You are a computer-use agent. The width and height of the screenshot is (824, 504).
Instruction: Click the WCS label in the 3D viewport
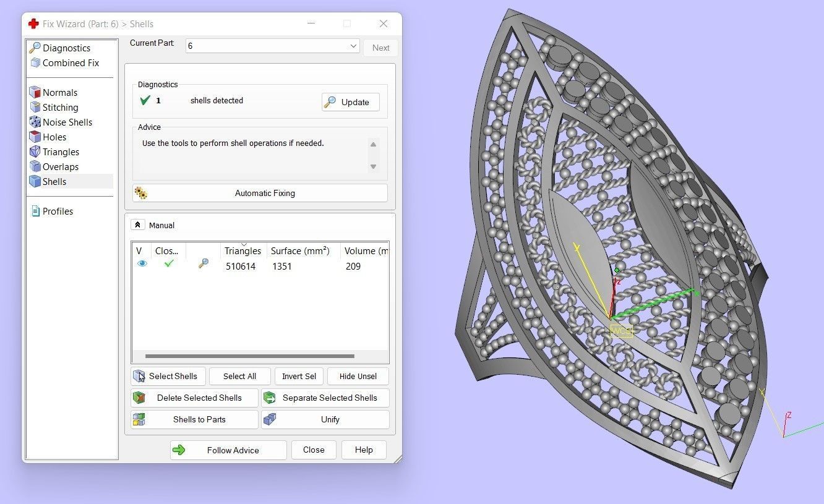[621, 331]
